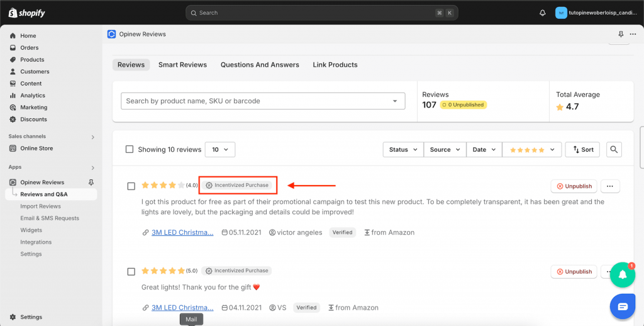Image resolution: width=644 pixels, height=326 pixels.
Task: Open Analytics in the left sidebar
Action: coord(32,96)
